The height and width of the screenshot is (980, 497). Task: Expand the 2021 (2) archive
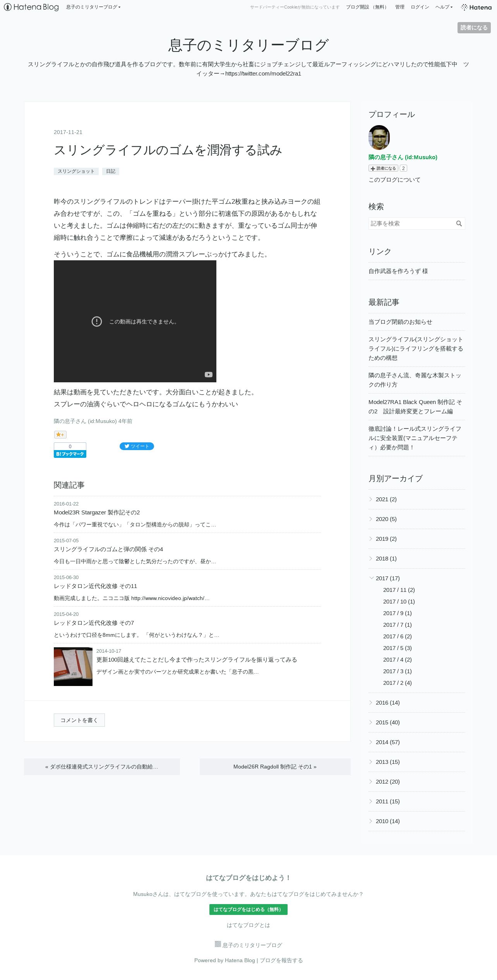pos(371,499)
